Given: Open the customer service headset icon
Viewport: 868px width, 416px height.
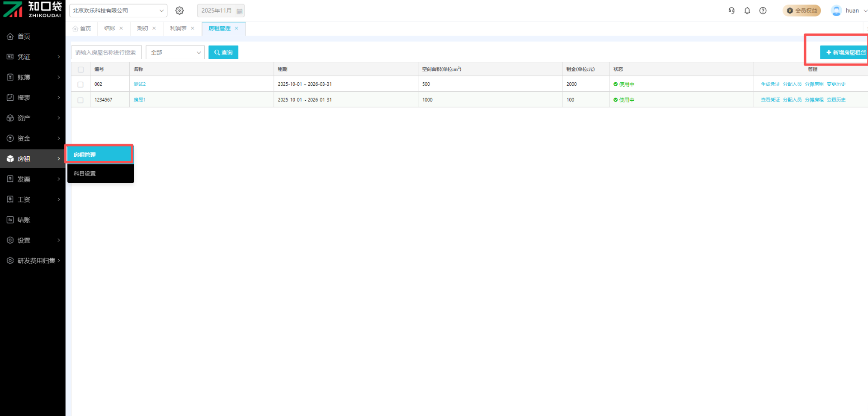Looking at the screenshot, I should tap(731, 10).
